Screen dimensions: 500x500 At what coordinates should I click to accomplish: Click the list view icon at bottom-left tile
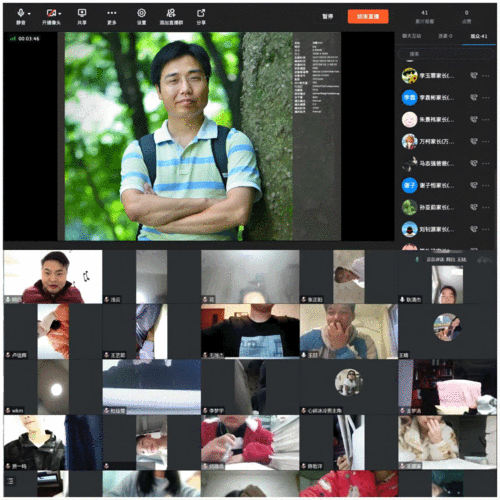10,481
